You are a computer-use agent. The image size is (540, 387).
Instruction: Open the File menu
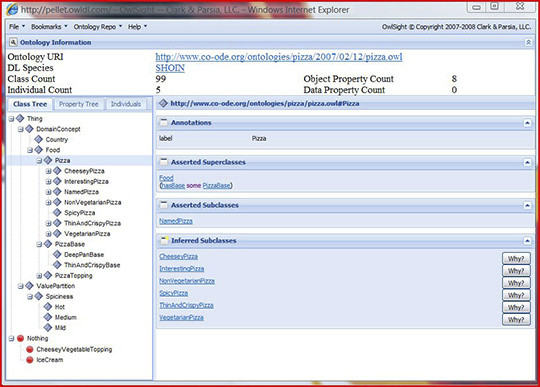pyautogui.click(x=17, y=27)
